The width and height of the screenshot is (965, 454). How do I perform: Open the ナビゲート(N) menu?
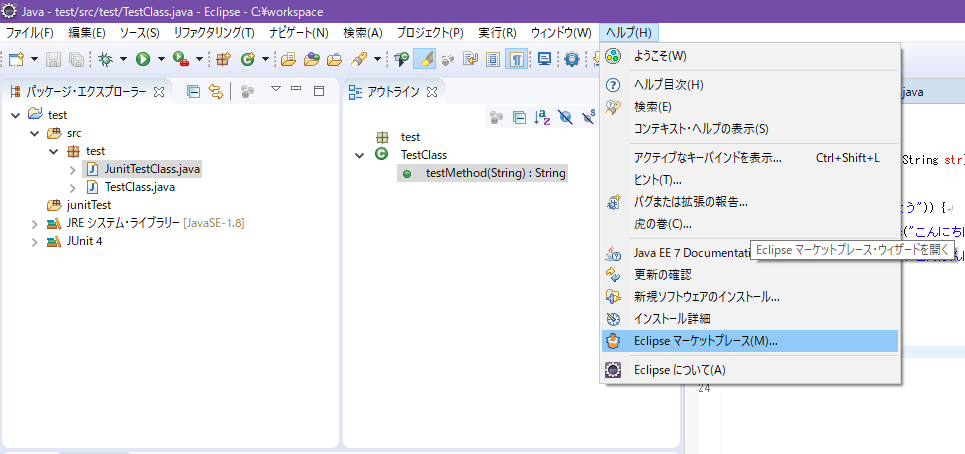[x=298, y=33]
